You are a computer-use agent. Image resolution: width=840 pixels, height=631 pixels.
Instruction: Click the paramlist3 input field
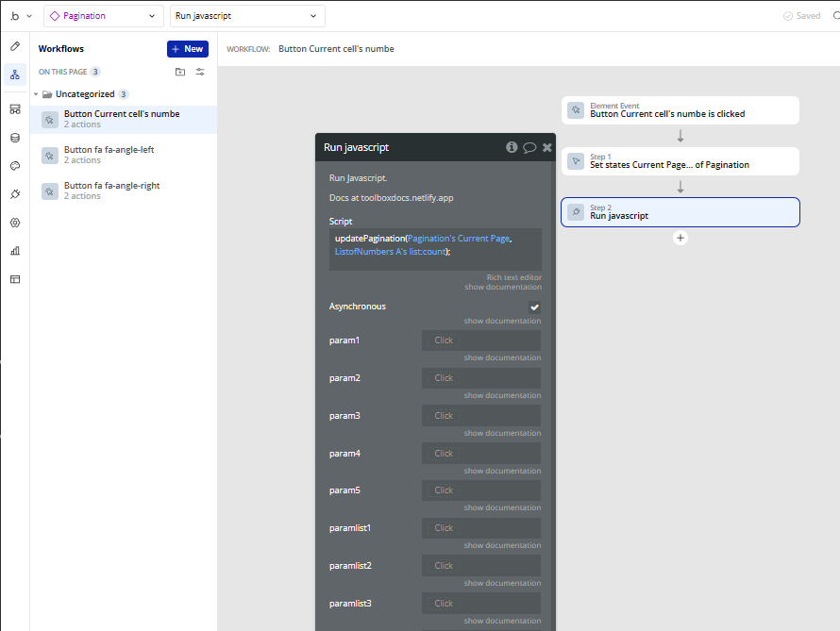pos(481,604)
